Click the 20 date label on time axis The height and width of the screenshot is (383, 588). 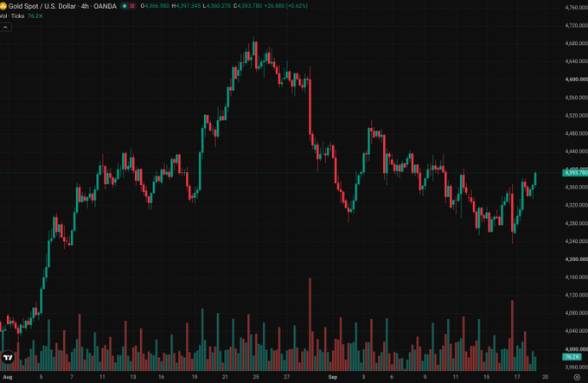(x=546, y=377)
